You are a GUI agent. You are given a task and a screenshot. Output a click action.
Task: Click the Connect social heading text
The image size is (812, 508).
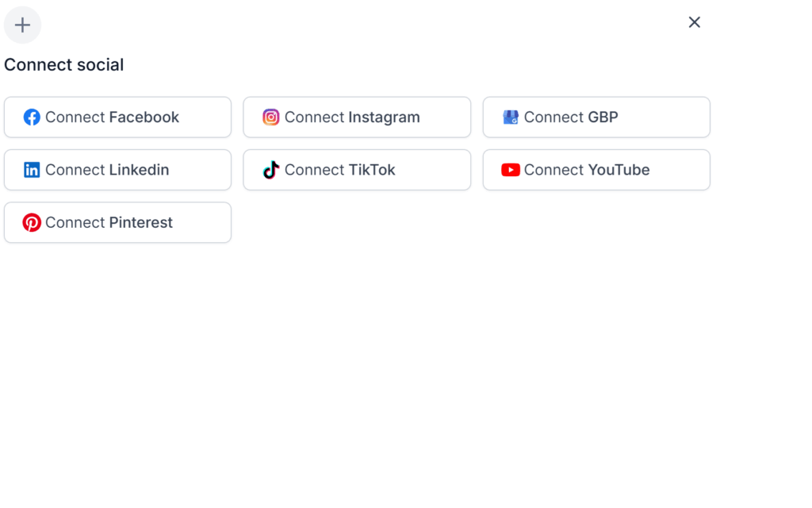(x=64, y=65)
